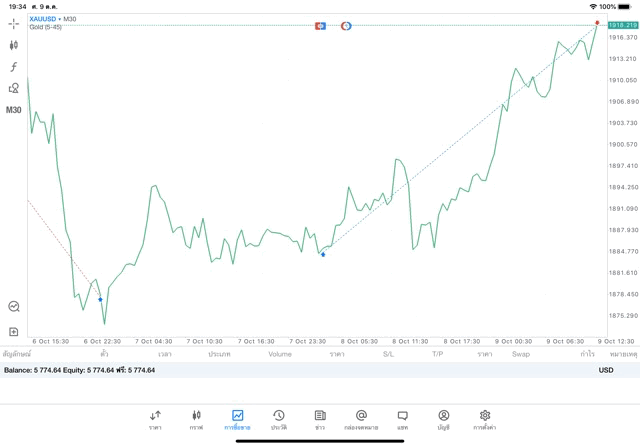Image resolution: width=640 pixels, height=447 pixels.
Task: Activate the crosshair tool
Action: coord(14,23)
